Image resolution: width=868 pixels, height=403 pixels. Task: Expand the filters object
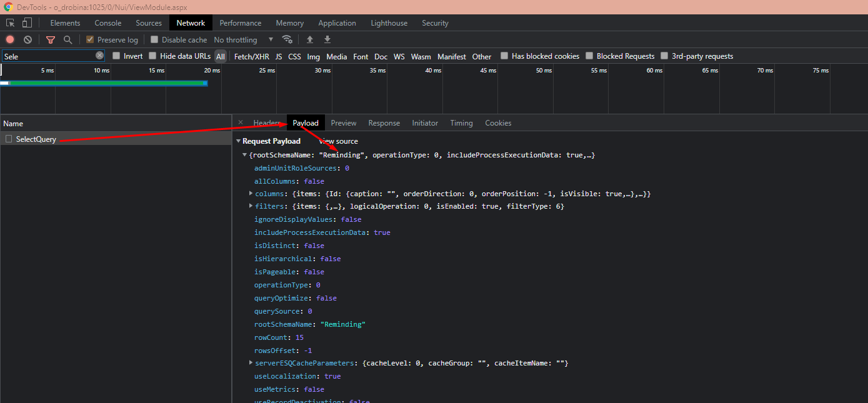point(251,206)
